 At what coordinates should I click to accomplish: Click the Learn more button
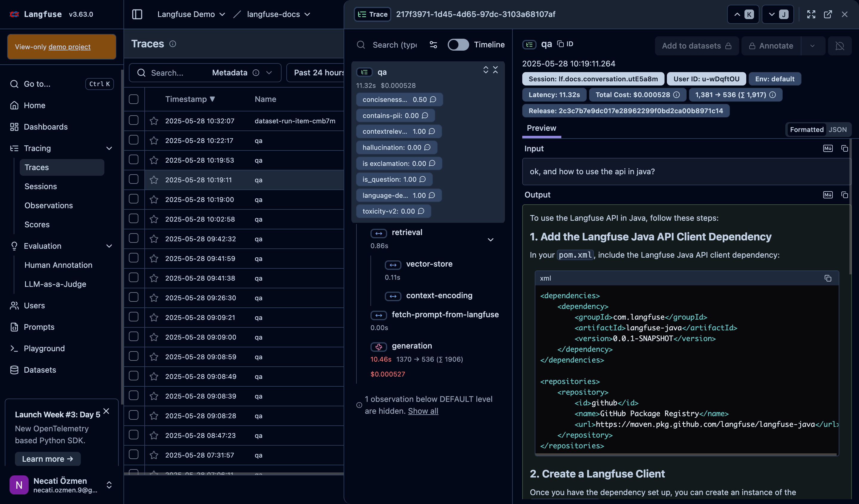48,459
